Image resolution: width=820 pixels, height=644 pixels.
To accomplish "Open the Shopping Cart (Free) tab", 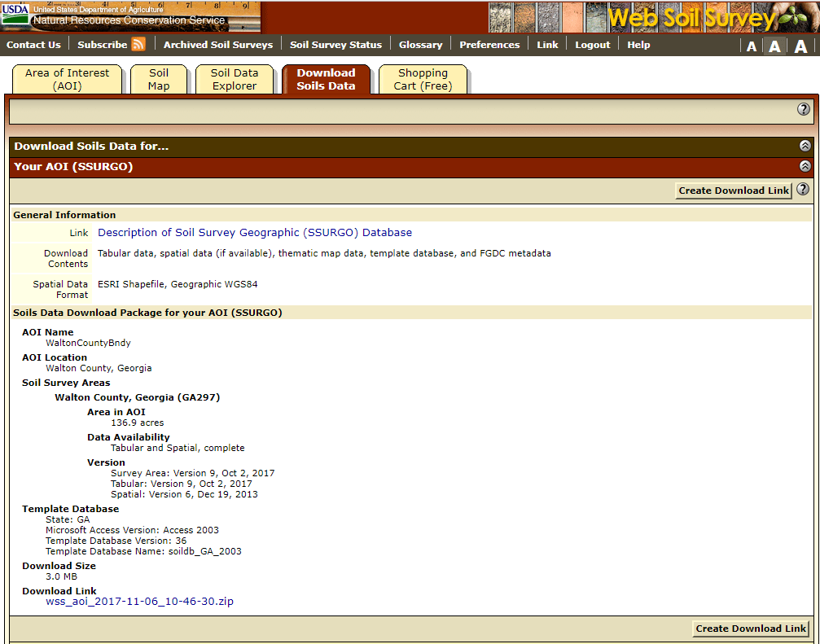I will 423,80.
